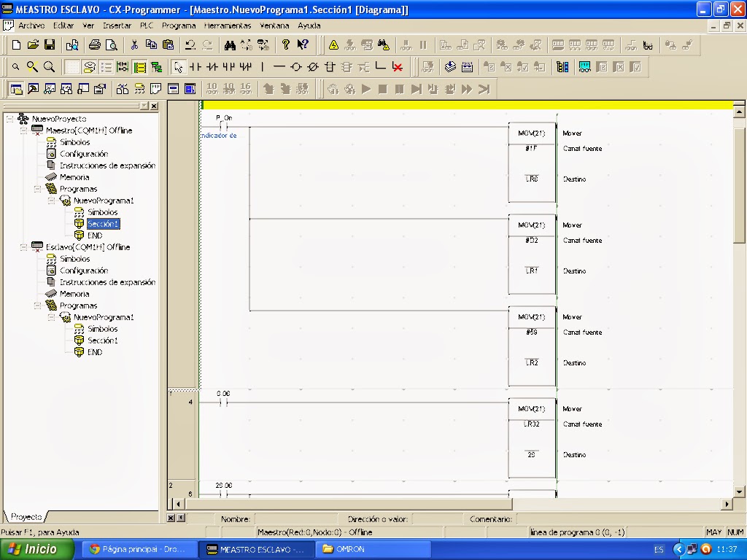The height and width of the screenshot is (560, 747).
Task: Toggle the grid display
Action: (72, 67)
